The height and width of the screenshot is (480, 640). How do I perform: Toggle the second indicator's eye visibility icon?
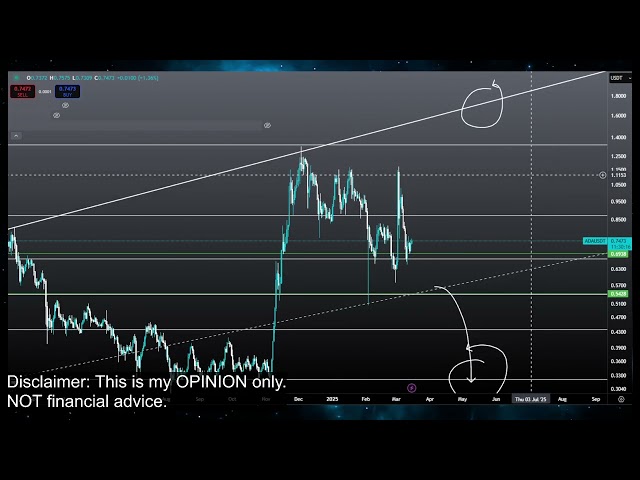(56, 115)
